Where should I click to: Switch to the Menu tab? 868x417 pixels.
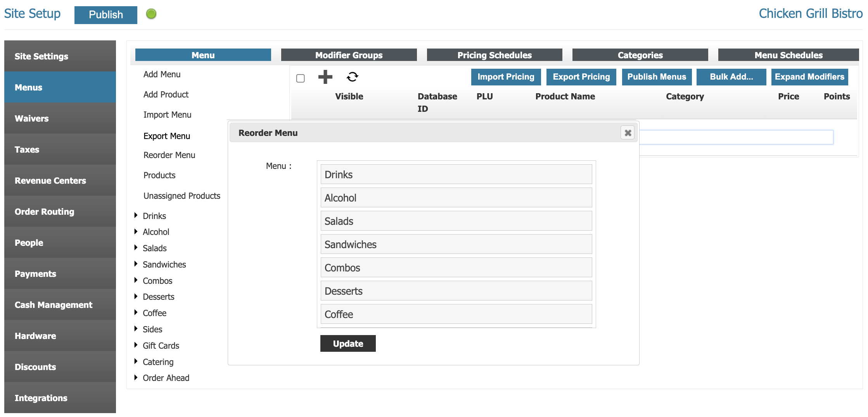point(203,55)
